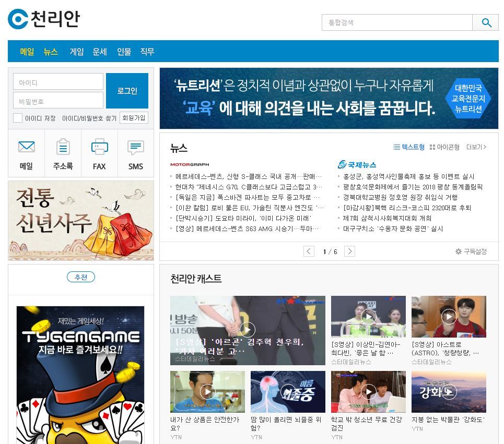Click inside the 통합검색 search field

tap(397, 22)
